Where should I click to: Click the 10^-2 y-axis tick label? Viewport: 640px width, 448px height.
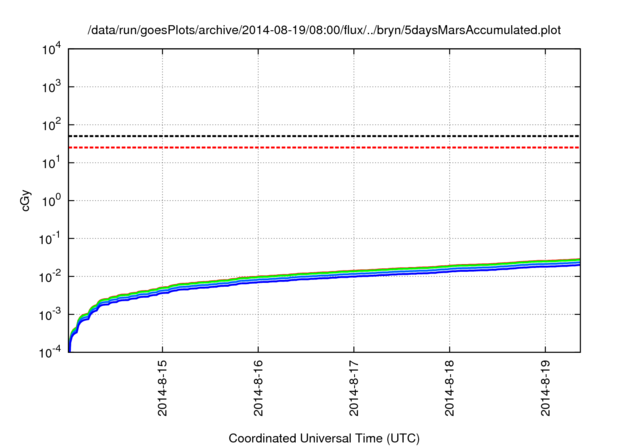point(50,276)
